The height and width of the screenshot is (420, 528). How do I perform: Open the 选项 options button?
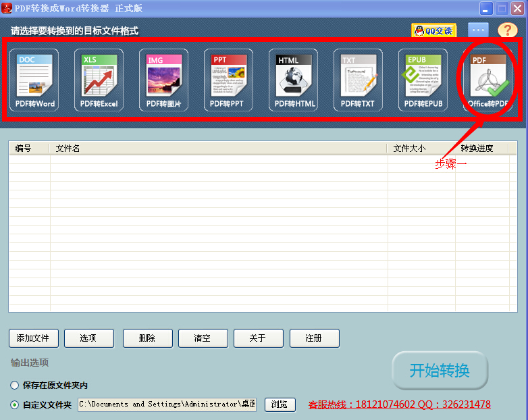click(88, 338)
